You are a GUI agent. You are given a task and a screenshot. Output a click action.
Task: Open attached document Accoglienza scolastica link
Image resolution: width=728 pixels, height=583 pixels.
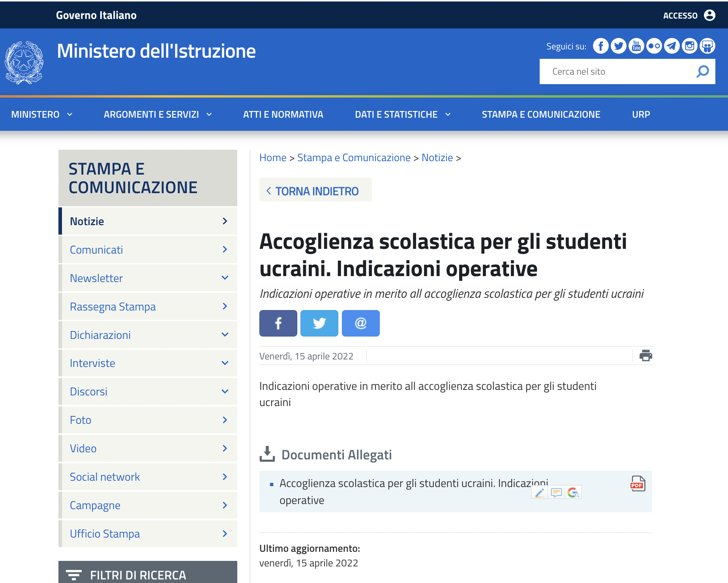(413, 491)
